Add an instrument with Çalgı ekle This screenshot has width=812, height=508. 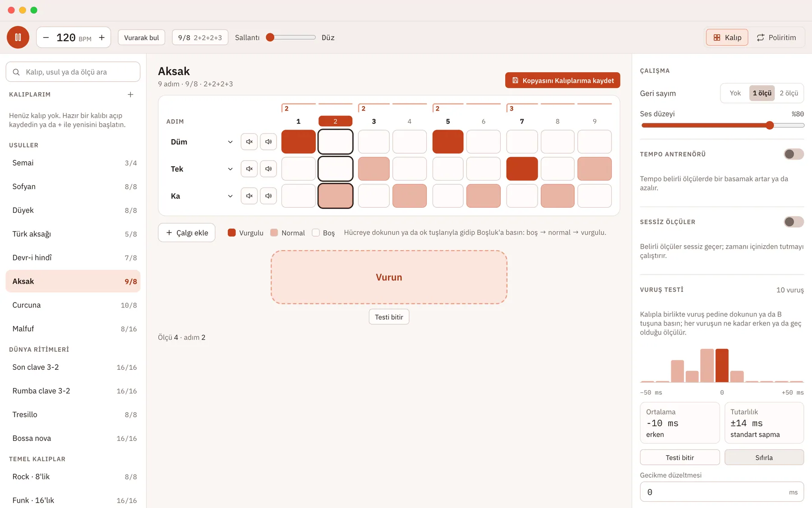(x=187, y=233)
